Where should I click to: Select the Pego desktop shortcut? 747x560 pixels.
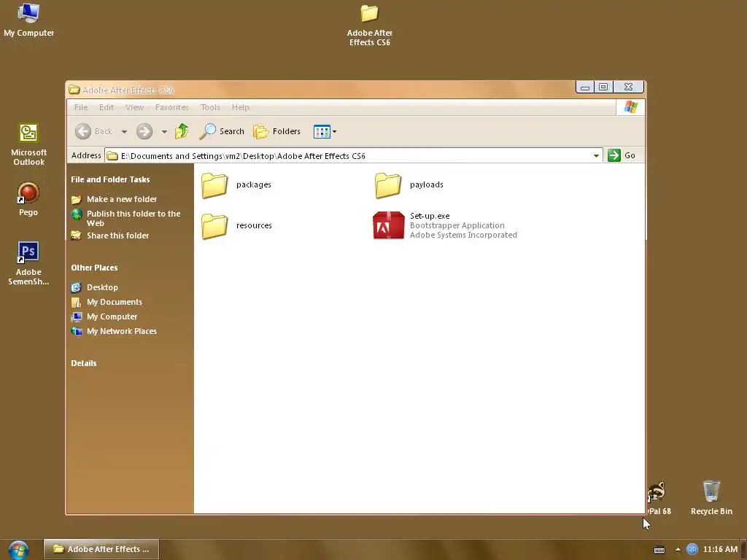click(x=28, y=200)
